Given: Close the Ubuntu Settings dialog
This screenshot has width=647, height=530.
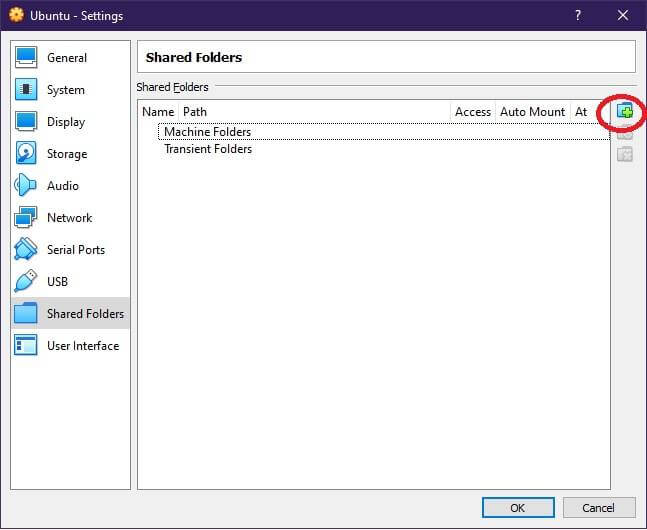Looking at the screenshot, I should [x=623, y=15].
